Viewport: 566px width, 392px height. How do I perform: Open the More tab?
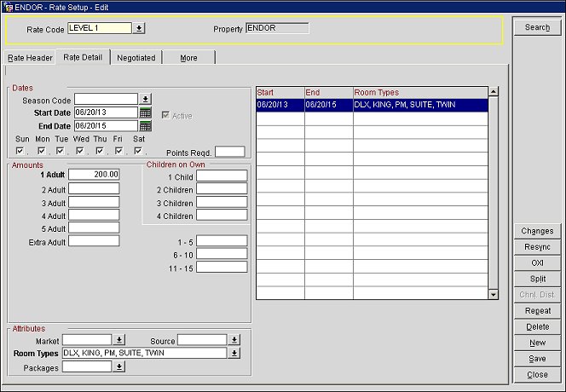click(x=188, y=58)
